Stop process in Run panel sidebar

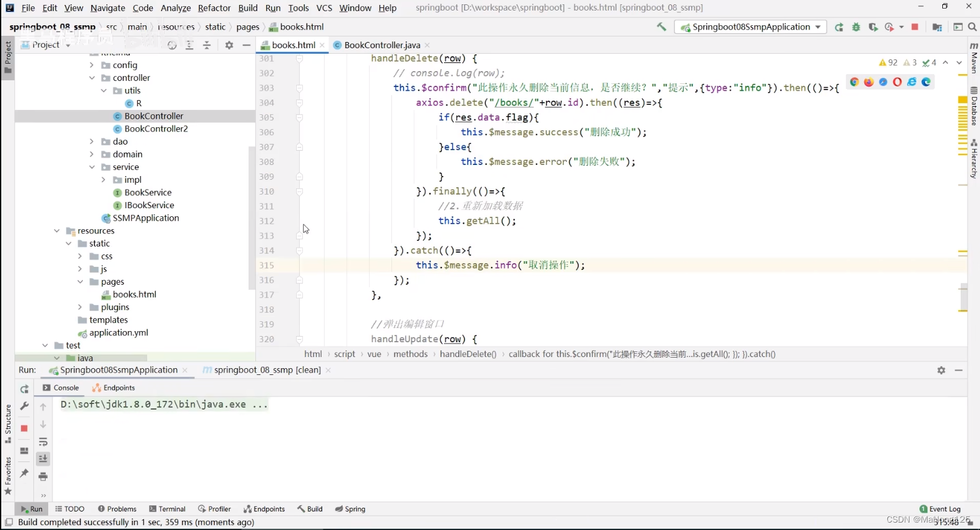point(24,428)
